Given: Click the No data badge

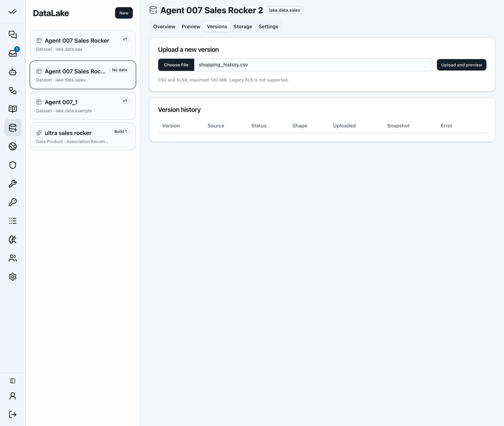Looking at the screenshot, I should coord(120,70).
